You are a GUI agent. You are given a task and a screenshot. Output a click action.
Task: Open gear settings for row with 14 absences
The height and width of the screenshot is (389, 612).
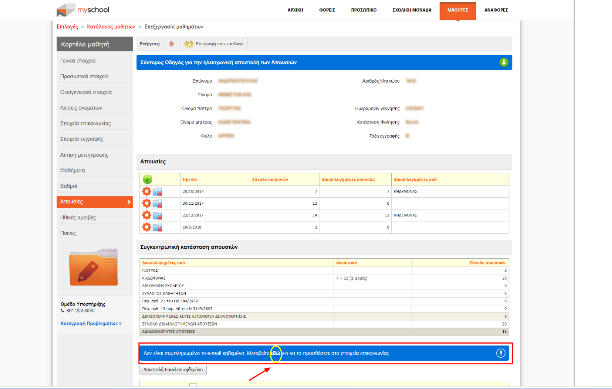[146, 215]
